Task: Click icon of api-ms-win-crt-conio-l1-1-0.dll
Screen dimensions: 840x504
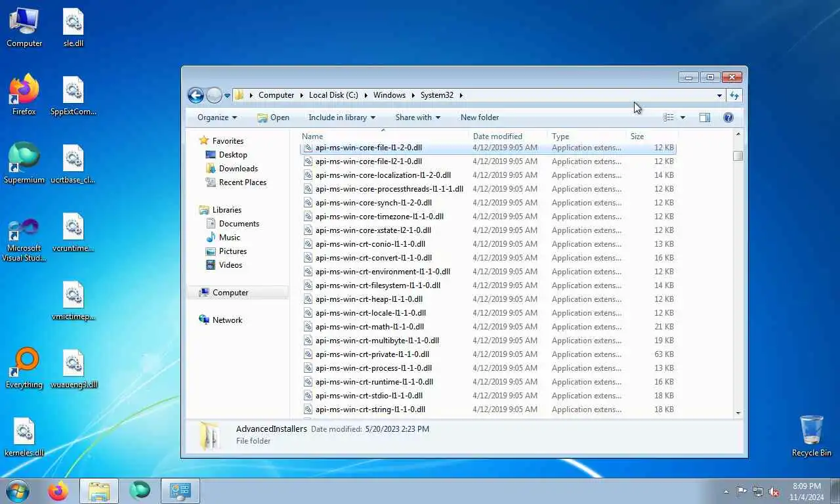Action: click(308, 244)
